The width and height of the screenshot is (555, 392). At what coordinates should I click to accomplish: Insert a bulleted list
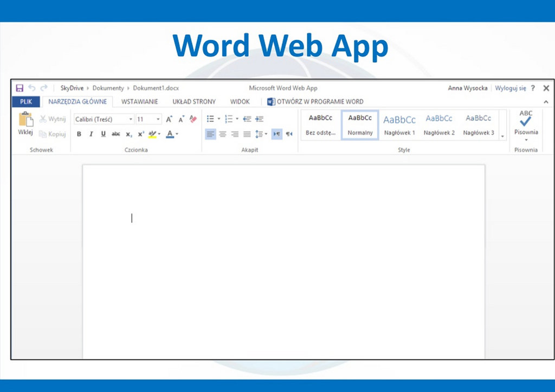(x=211, y=119)
